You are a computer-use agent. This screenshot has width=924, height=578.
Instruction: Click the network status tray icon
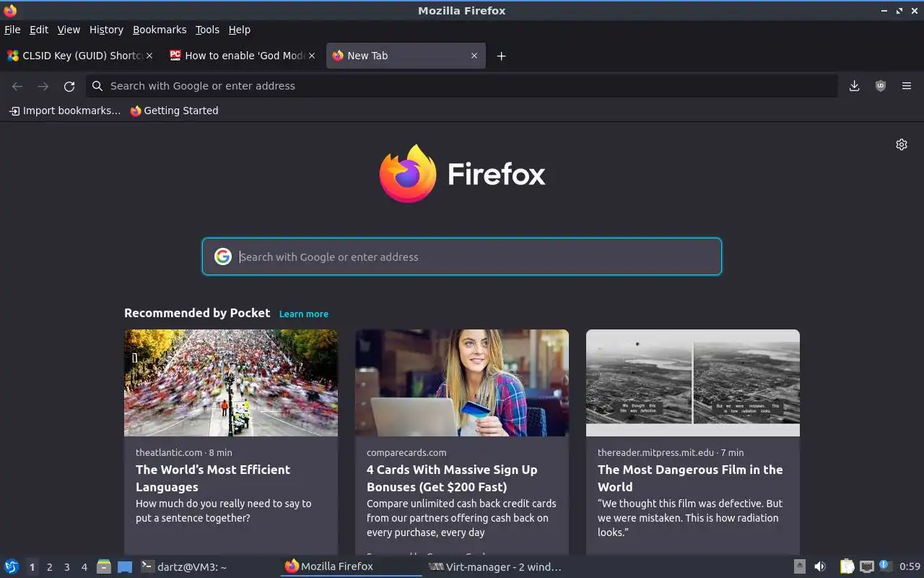pyautogui.click(x=867, y=566)
